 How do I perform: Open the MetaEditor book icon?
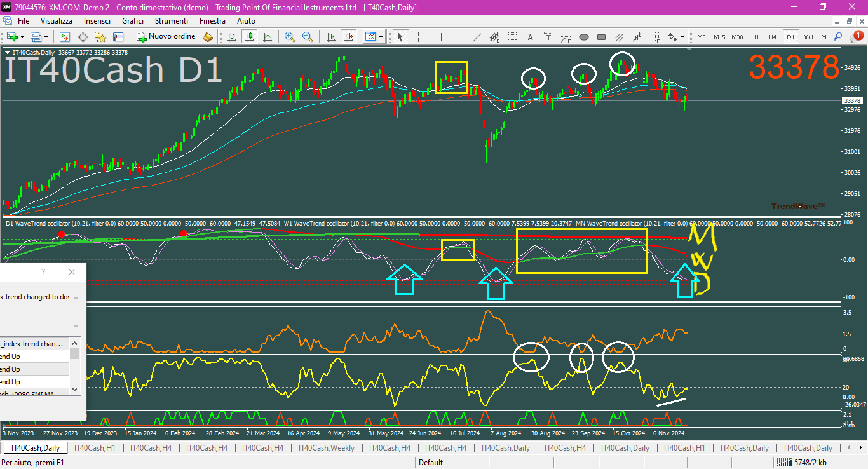click(208, 37)
